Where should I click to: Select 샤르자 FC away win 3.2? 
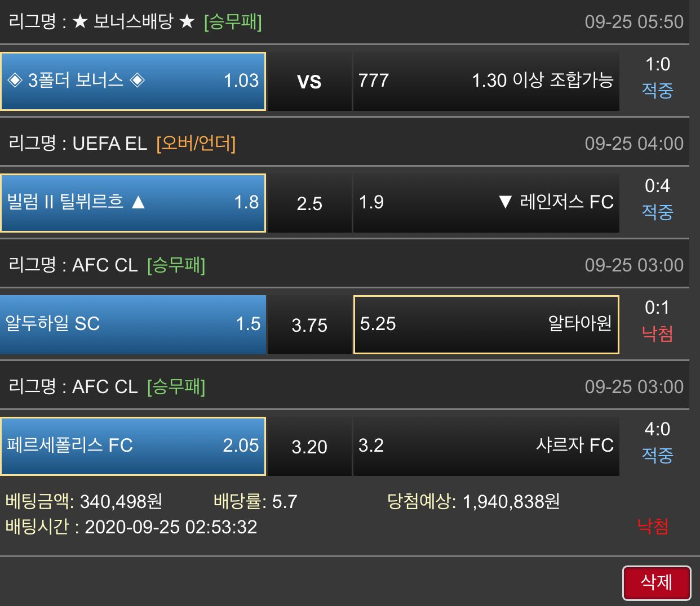click(x=486, y=446)
